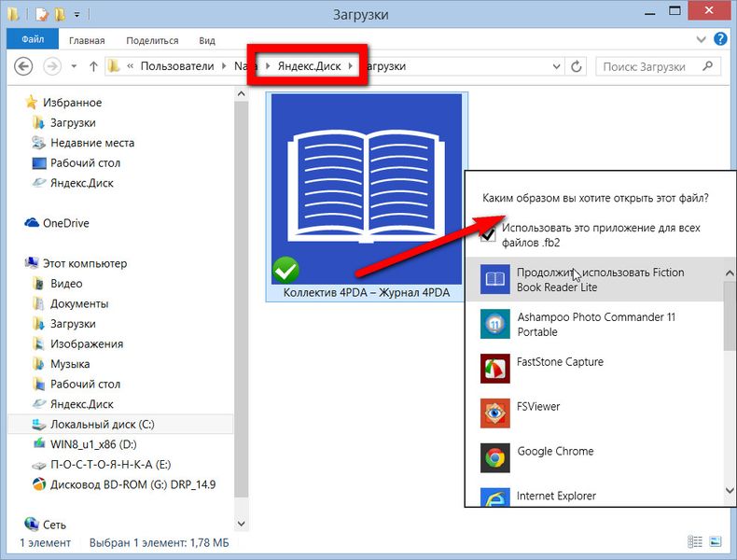This screenshot has height=560, width=737.
Task: Select Internet Explorer icon in list
Action: [x=495, y=497]
